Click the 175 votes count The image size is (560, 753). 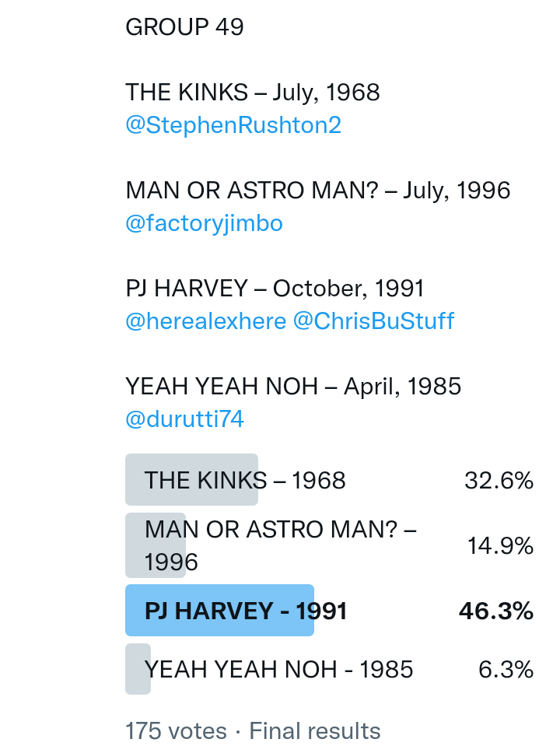click(x=176, y=731)
